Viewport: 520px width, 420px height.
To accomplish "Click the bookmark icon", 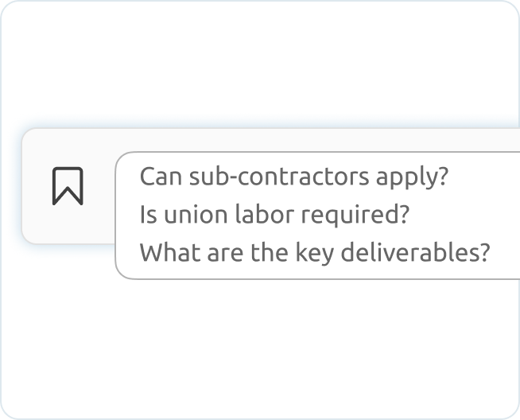I will (68, 185).
